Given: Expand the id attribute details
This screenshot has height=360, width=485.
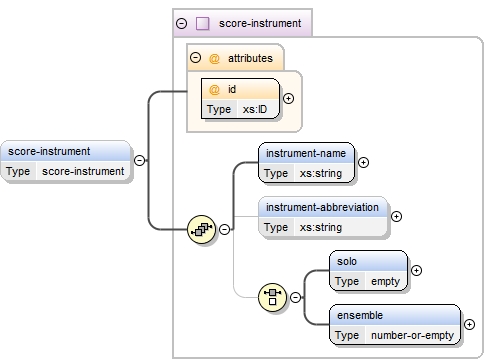Looking at the screenshot, I should pyautogui.click(x=288, y=98).
